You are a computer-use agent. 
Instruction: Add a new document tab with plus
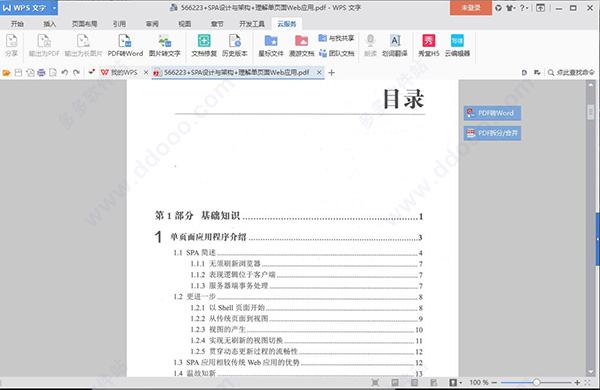[331, 72]
